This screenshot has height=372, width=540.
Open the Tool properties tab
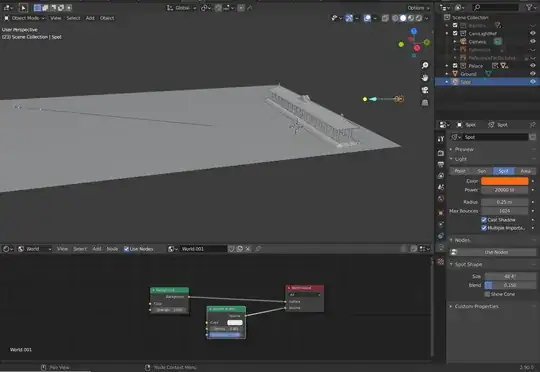point(441,139)
